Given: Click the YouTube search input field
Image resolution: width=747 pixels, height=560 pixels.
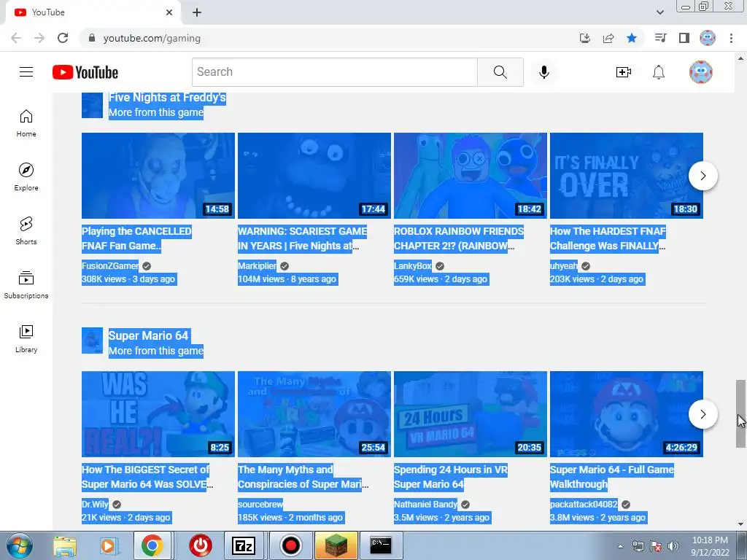Looking at the screenshot, I should pos(335,72).
